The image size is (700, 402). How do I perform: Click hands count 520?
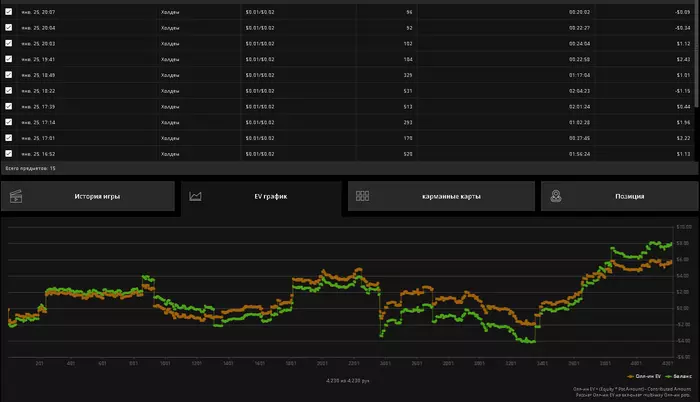pos(408,154)
